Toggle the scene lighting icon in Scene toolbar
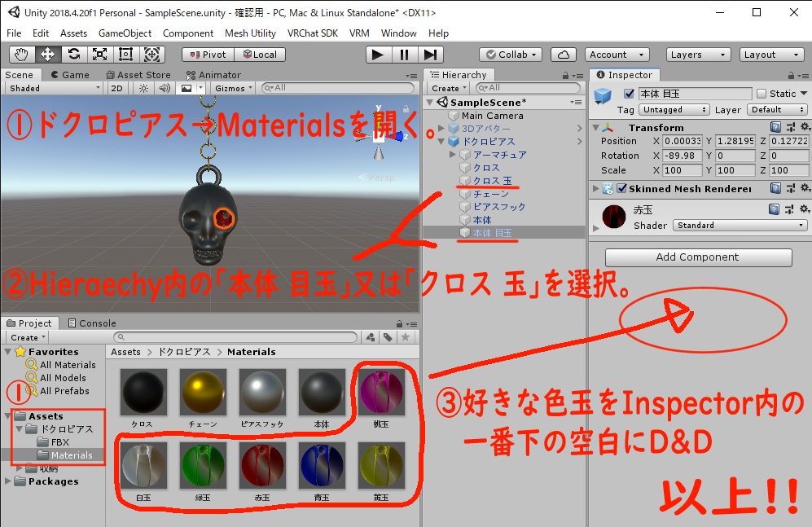Viewport: 812px width, 527px height. [143, 87]
